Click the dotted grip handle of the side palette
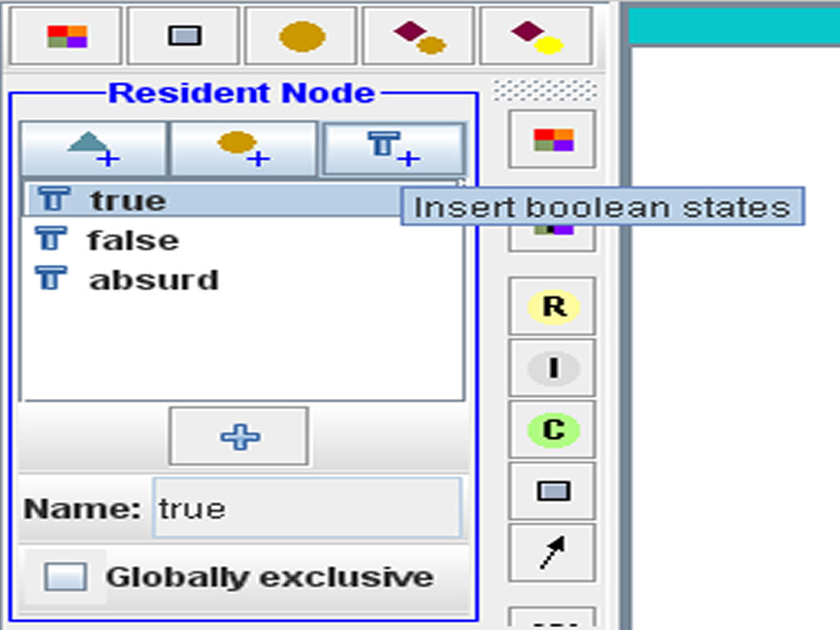The width and height of the screenshot is (840, 630). (545, 90)
